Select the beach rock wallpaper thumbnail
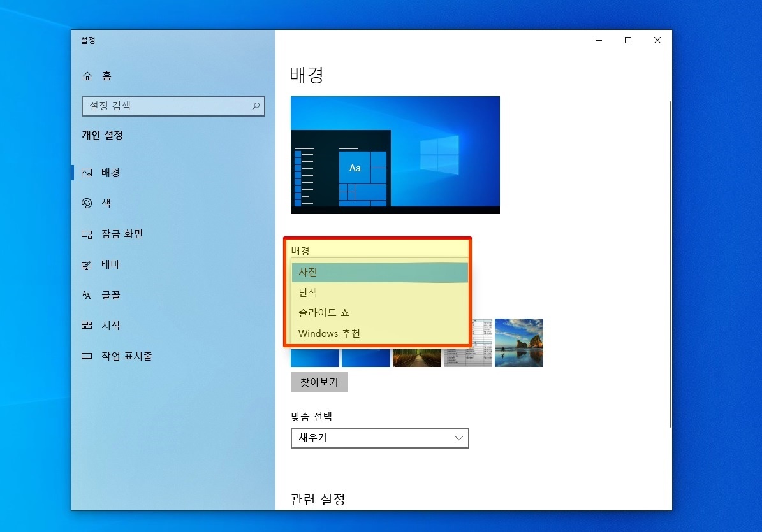 pyautogui.click(x=519, y=343)
